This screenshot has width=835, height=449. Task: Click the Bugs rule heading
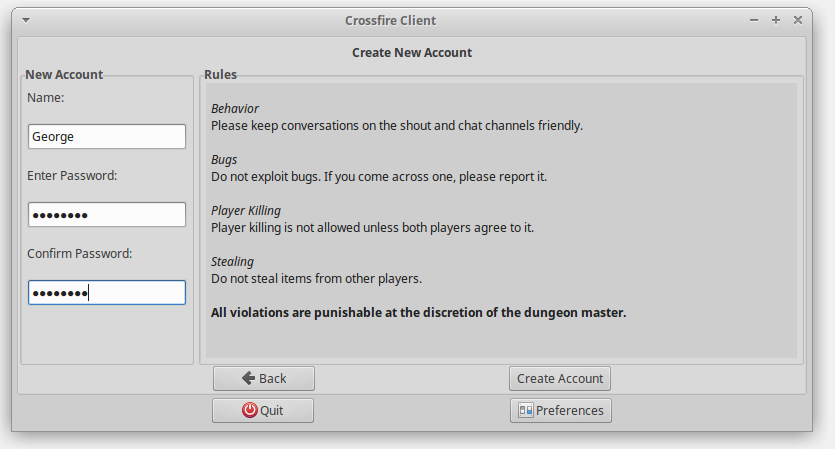(224, 159)
